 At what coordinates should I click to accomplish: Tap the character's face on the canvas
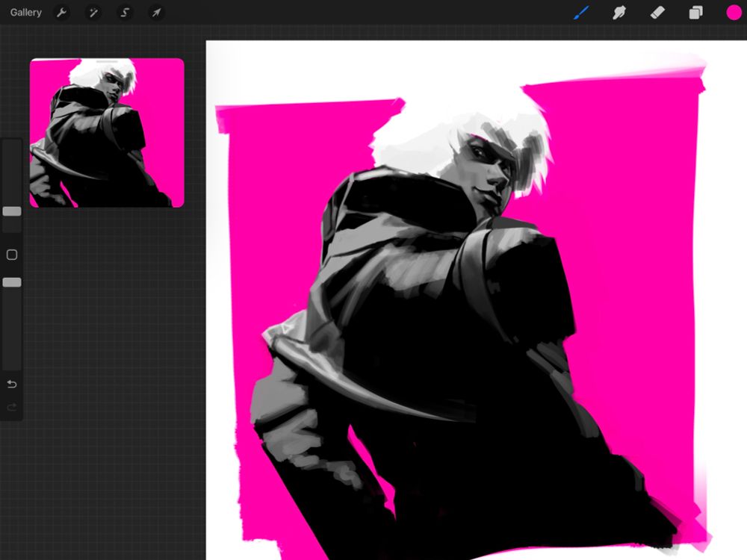[x=488, y=174]
